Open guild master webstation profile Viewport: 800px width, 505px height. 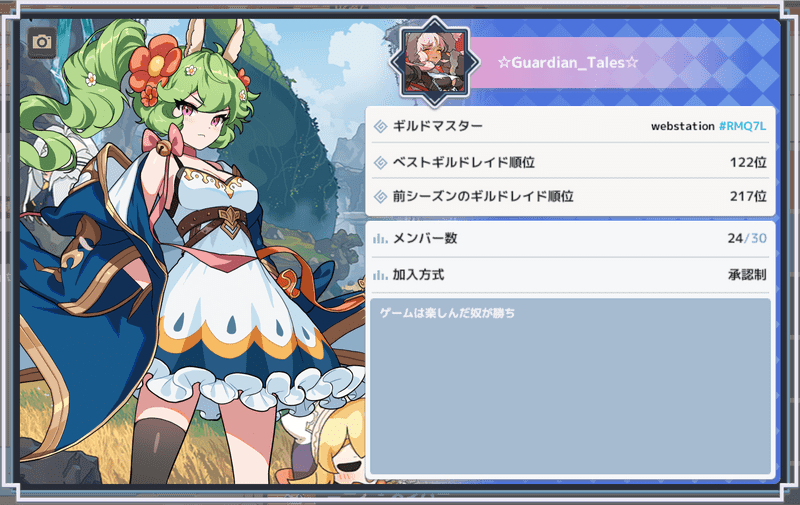(683, 126)
